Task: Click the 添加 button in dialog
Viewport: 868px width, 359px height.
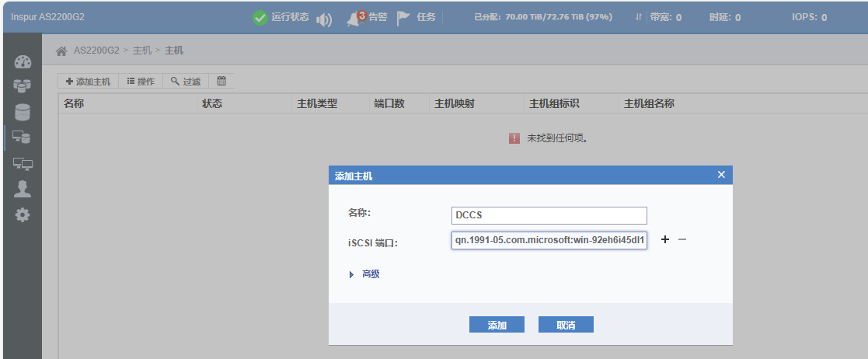Action: [x=497, y=325]
